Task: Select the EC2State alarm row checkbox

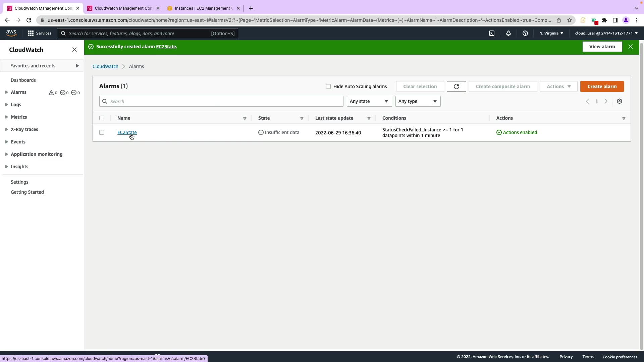Action: 102,132
